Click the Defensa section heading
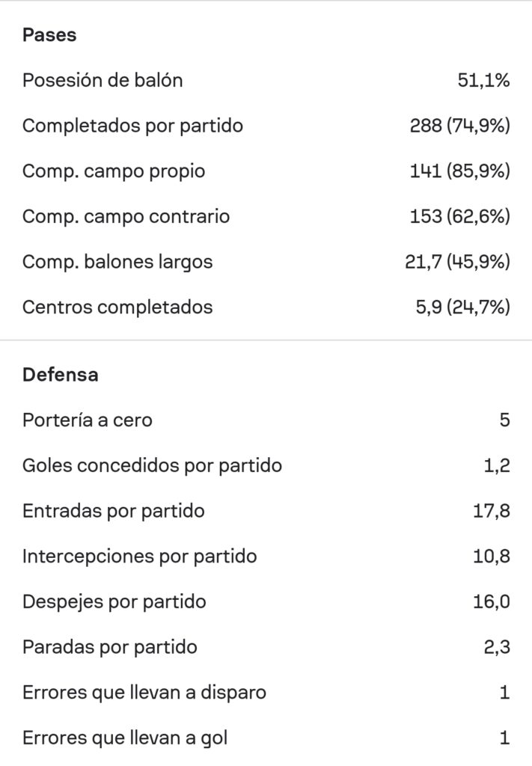 click(60, 375)
